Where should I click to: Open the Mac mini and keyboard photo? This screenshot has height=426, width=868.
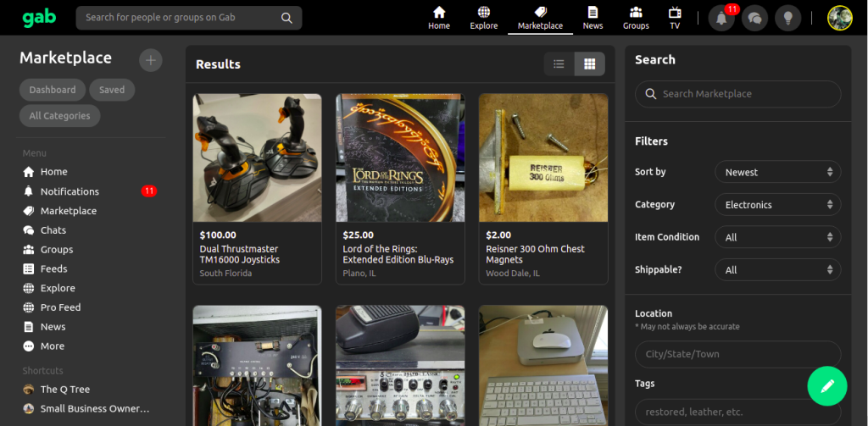pos(543,366)
